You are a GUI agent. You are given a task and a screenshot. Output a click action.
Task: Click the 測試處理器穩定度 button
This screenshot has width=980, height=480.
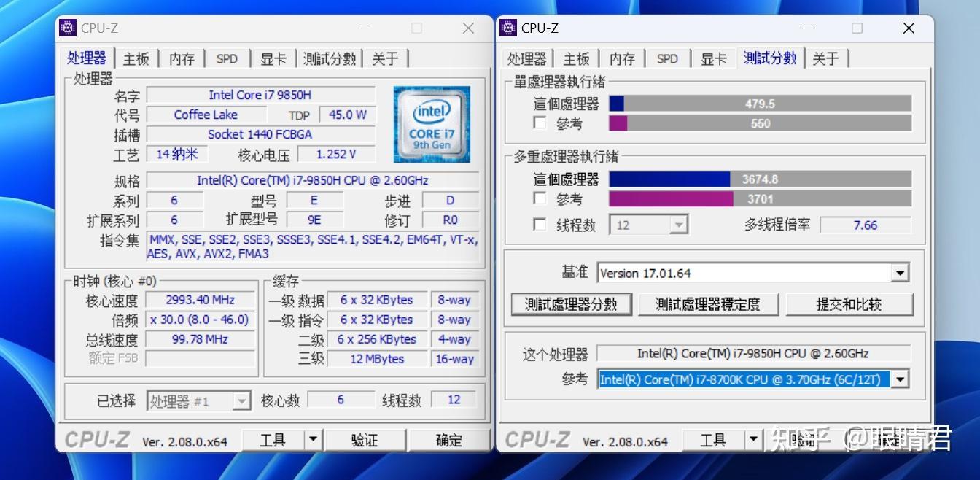click(707, 304)
